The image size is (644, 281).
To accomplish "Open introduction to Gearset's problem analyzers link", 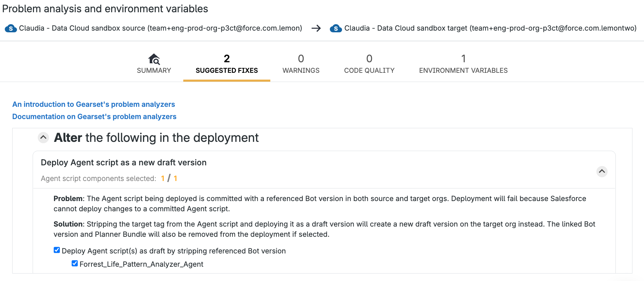I will pos(94,104).
